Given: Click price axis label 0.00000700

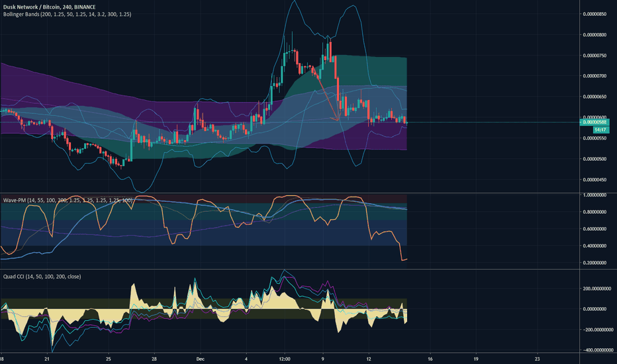Looking at the screenshot, I should tap(594, 76).
